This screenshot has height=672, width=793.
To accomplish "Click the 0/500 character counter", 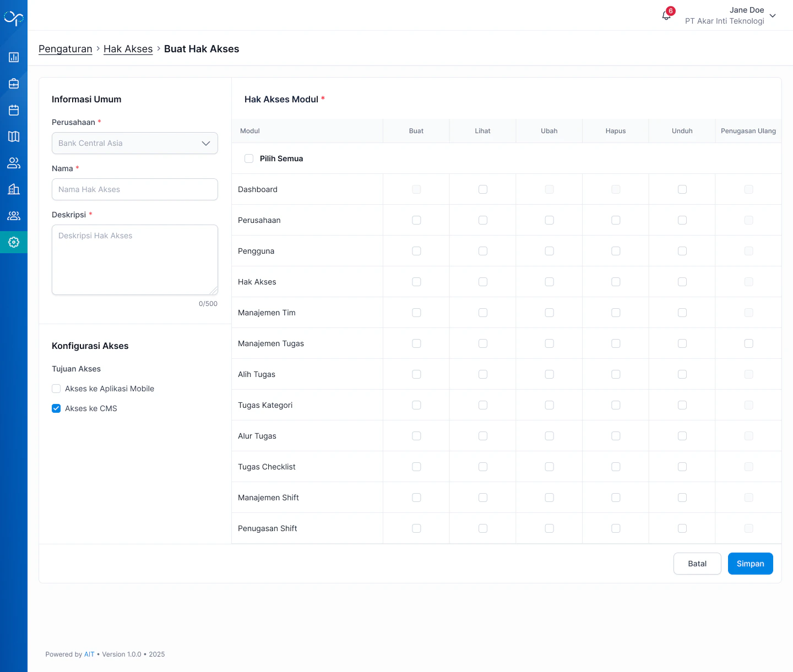I will tap(208, 304).
